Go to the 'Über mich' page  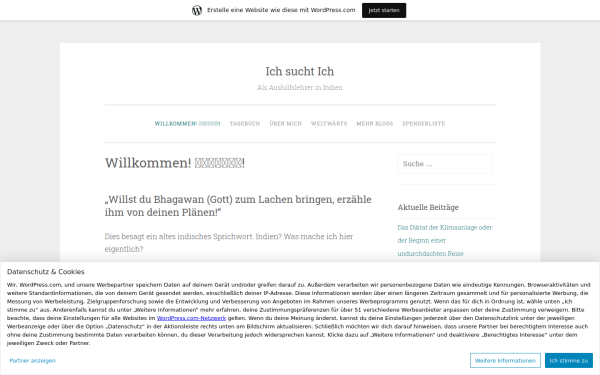click(285, 124)
